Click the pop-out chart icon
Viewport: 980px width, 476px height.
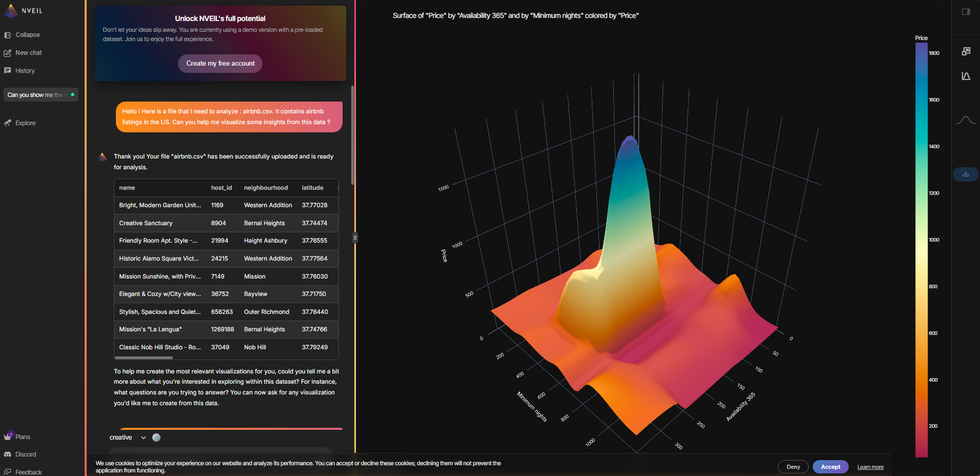pos(966,51)
